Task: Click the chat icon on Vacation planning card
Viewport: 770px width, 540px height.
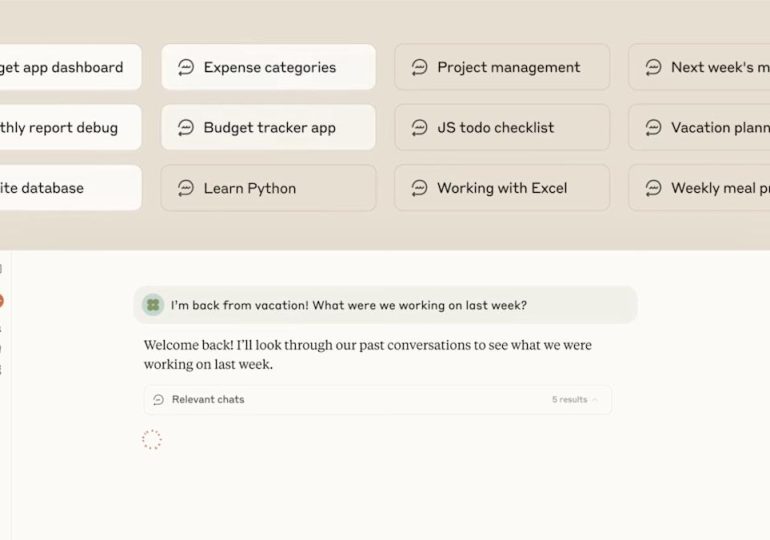Action: coord(653,128)
